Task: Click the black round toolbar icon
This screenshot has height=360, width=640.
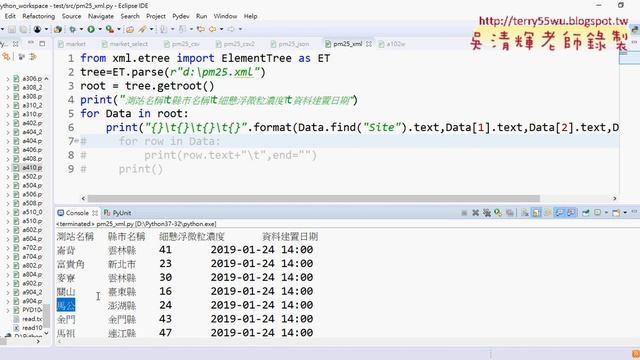Action: coord(37,29)
